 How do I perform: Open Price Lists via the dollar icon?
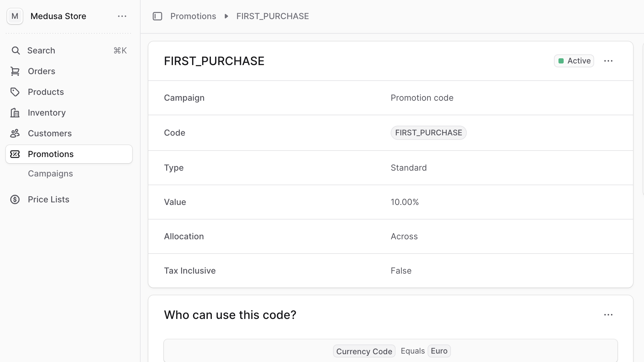15,199
